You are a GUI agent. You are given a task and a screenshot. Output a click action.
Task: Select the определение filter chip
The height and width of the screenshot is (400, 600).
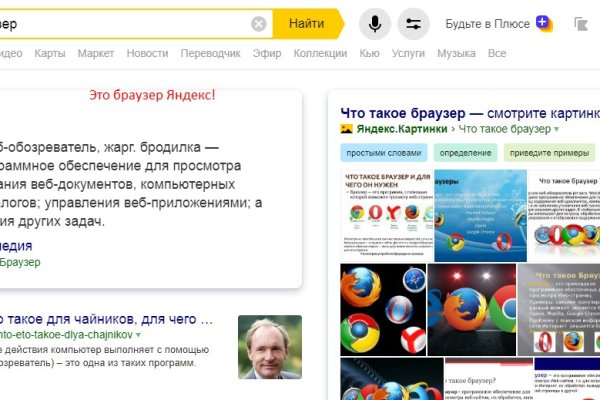[x=465, y=153]
